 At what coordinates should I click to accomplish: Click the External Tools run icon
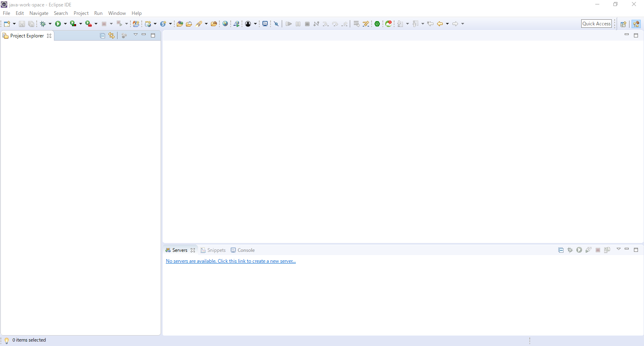(x=89, y=24)
